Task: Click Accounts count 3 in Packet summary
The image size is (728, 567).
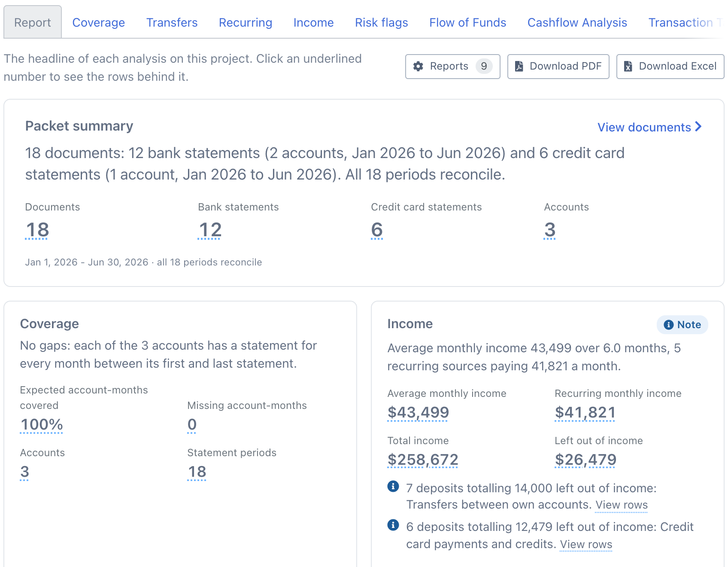Action: [x=550, y=230]
